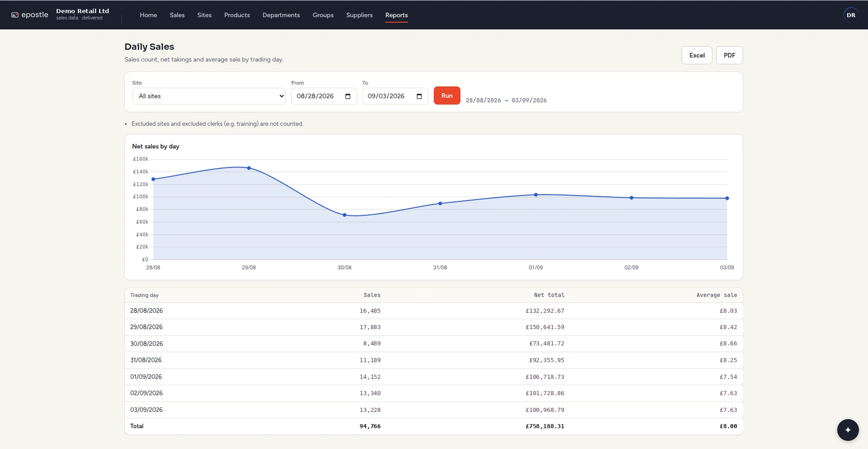The height and width of the screenshot is (449, 868).
Task: Click the 01/09 chart data point
Action: (536, 195)
